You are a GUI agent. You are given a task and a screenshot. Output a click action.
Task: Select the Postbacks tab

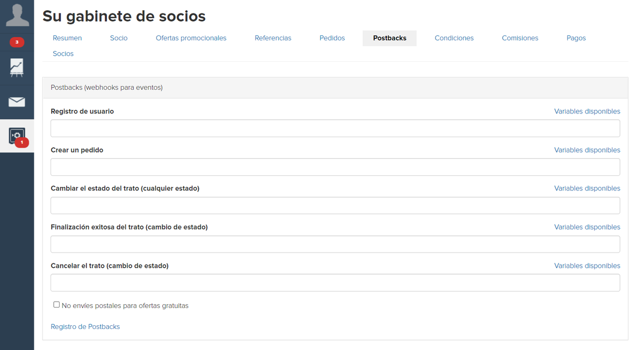pyautogui.click(x=389, y=38)
